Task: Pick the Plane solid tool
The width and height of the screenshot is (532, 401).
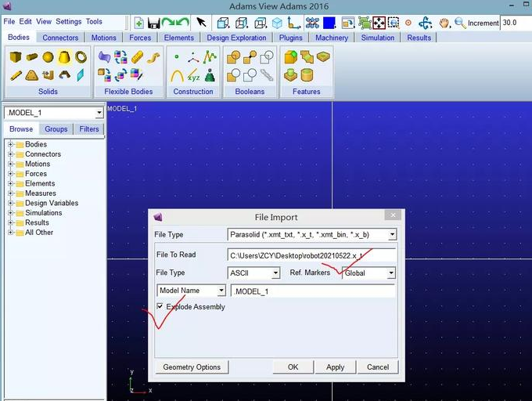Action: (81, 75)
